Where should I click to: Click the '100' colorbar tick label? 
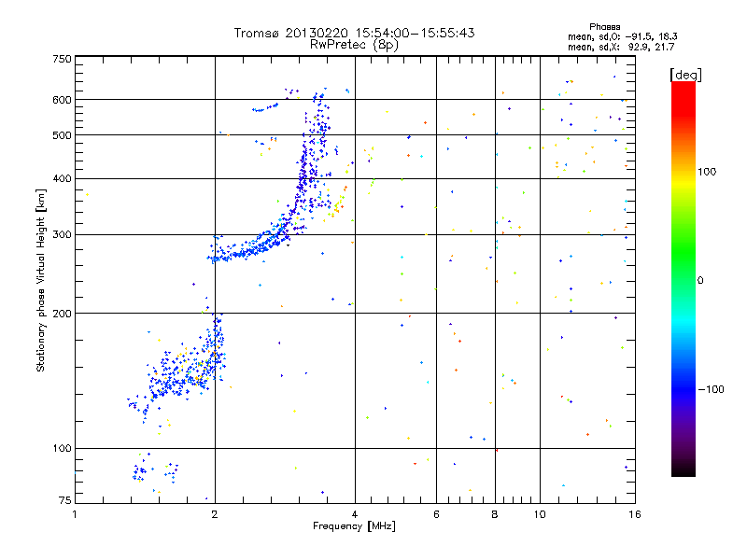707,172
